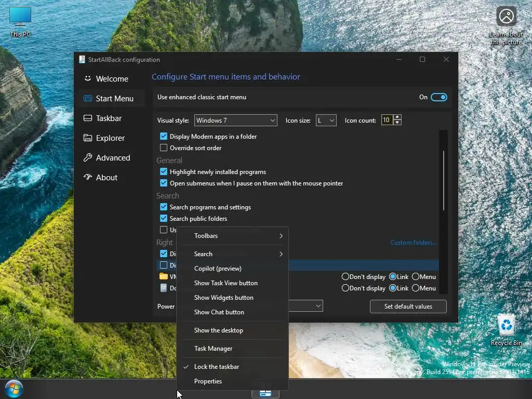Image resolution: width=532 pixels, height=399 pixels.
Task: Choose Show Chat button
Action: coord(233,312)
